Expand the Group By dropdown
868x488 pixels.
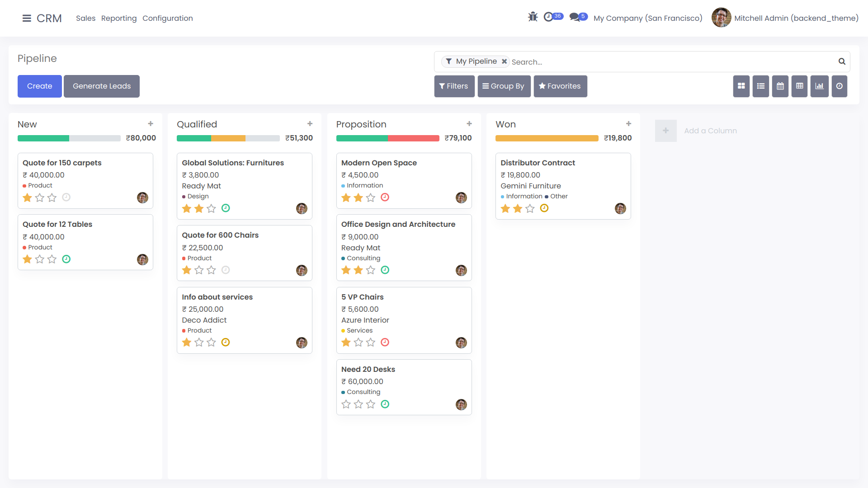point(504,86)
